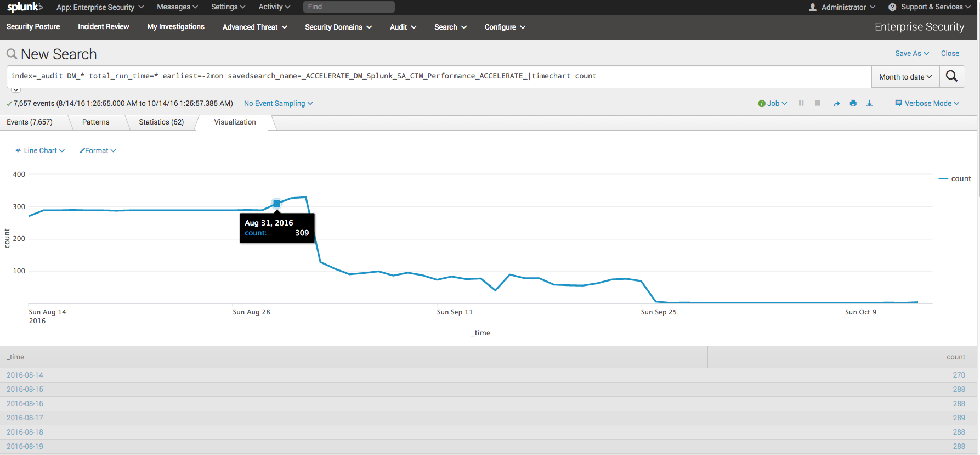Screen dimensions: 980x455
Task: Open My Investigations page
Action: tap(176, 26)
